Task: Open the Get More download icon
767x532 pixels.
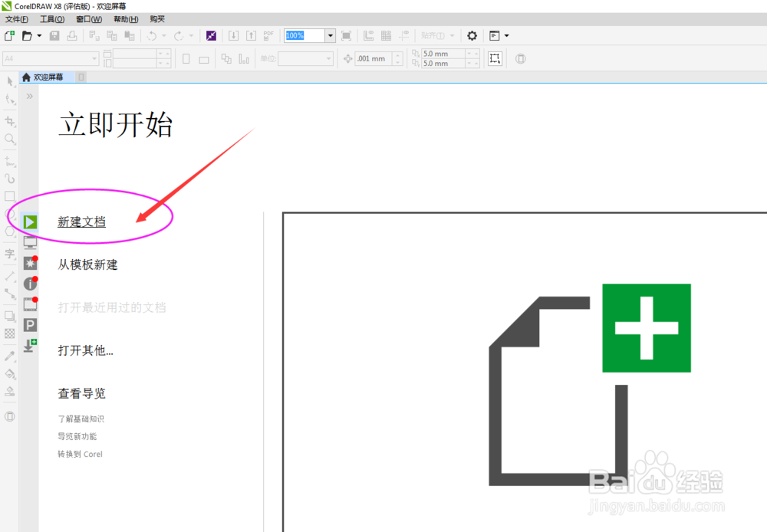Action: coord(31,345)
